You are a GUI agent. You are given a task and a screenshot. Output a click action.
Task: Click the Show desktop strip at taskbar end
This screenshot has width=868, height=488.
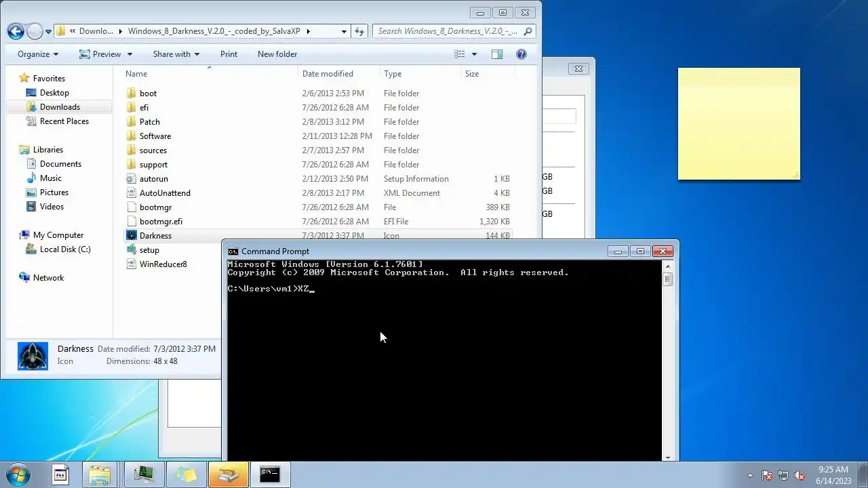coord(863,474)
